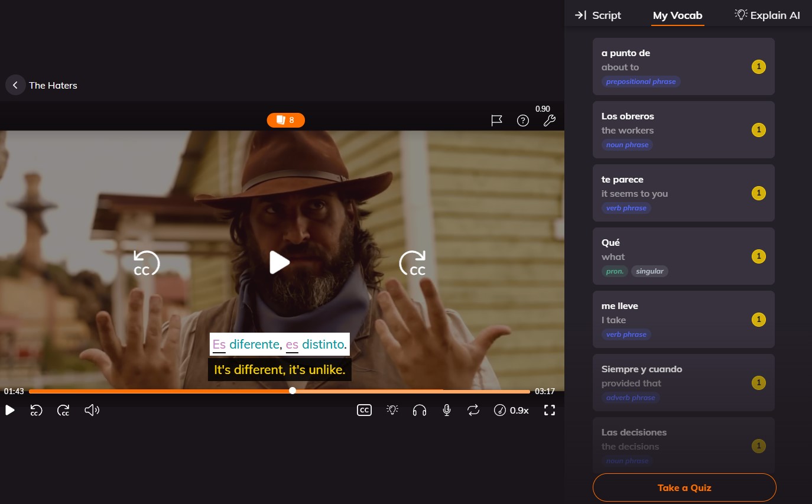Click the small play button in the control bar
812x504 pixels.
10,410
